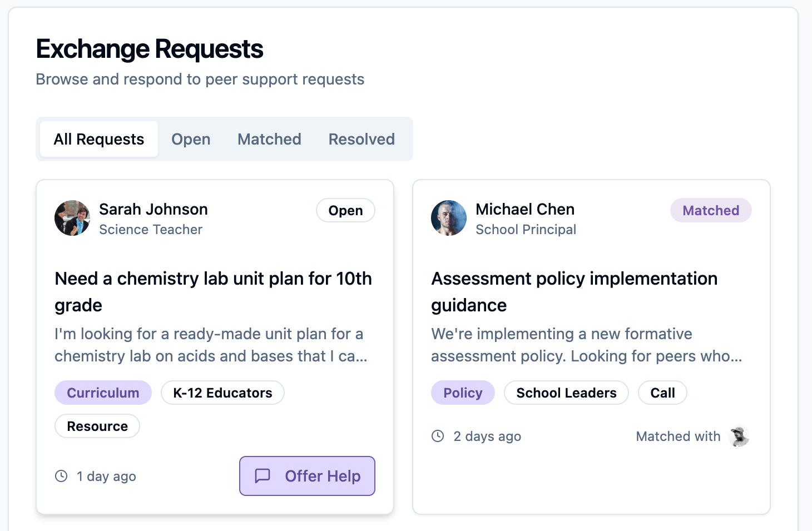Click the clock icon beside '1 day ago'

tap(61, 476)
